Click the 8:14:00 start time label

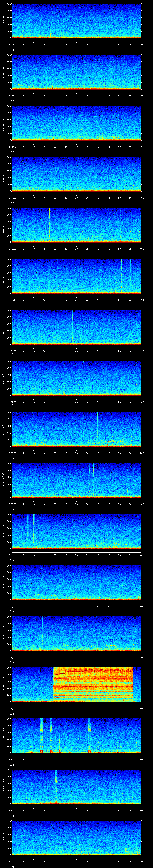(x=12, y=44)
